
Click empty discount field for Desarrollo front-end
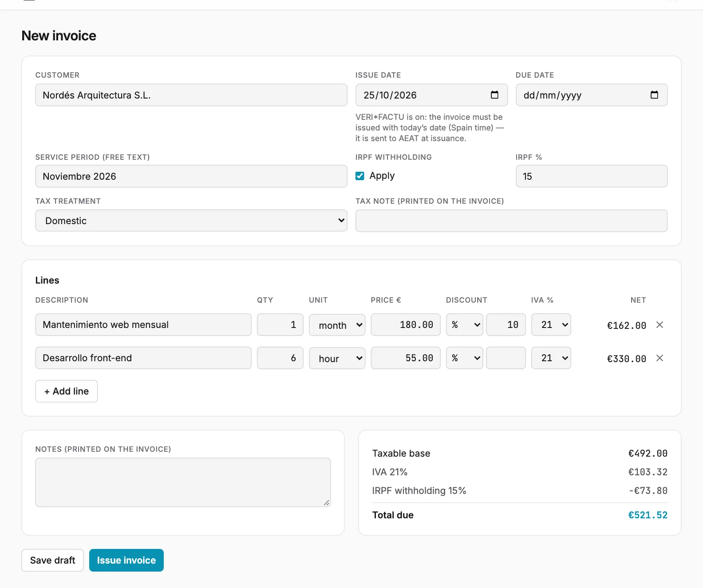point(506,358)
